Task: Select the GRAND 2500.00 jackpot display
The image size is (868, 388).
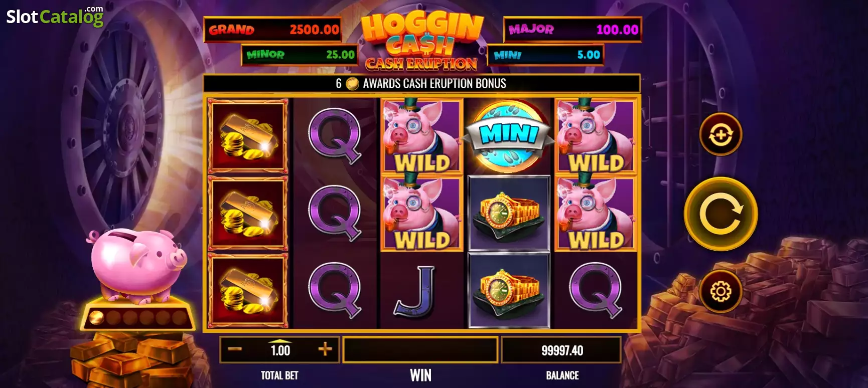Action: (x=272, y=30)
